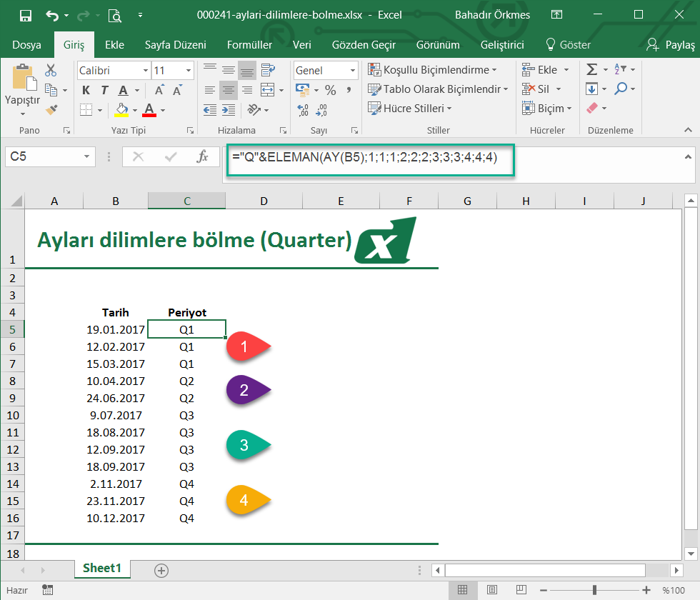Screen dimensions: 700x600
Task: Decrease indent in the alignment group
Action: [x=210, y=109]
